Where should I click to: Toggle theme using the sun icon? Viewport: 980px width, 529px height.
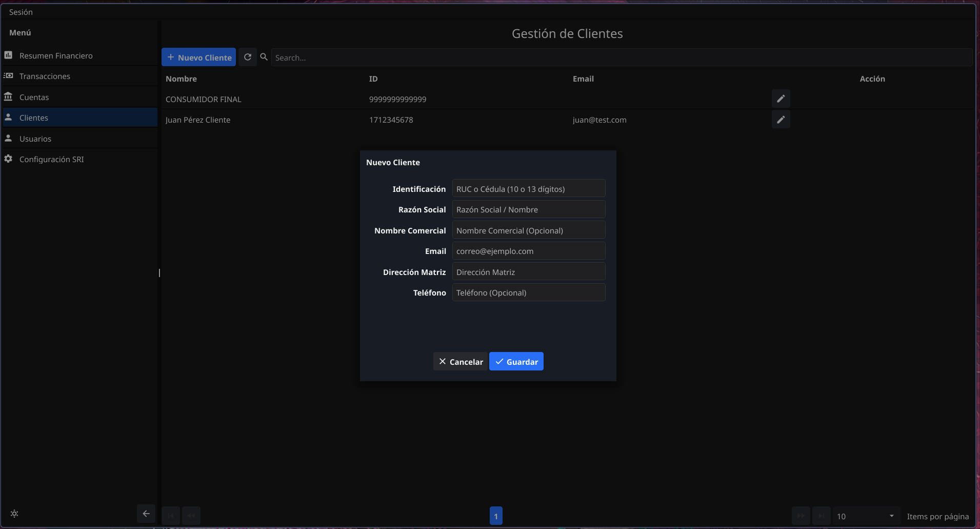tap(14, 514)
